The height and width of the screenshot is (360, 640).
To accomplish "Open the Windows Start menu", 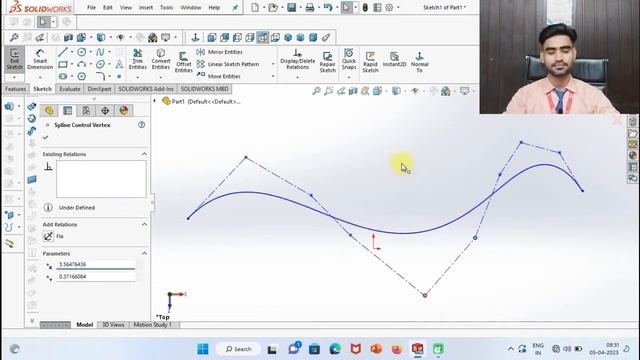I will [203, 349].
